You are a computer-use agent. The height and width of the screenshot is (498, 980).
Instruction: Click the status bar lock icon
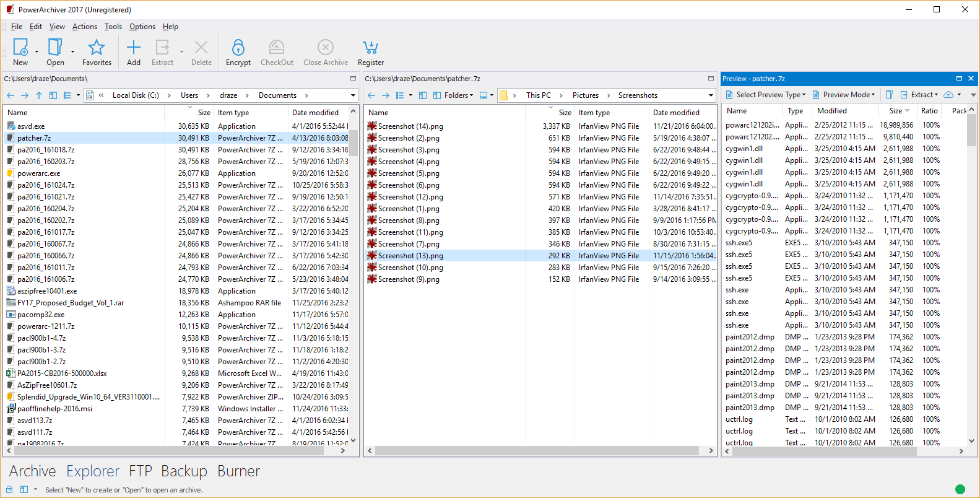tap(9, 489)
